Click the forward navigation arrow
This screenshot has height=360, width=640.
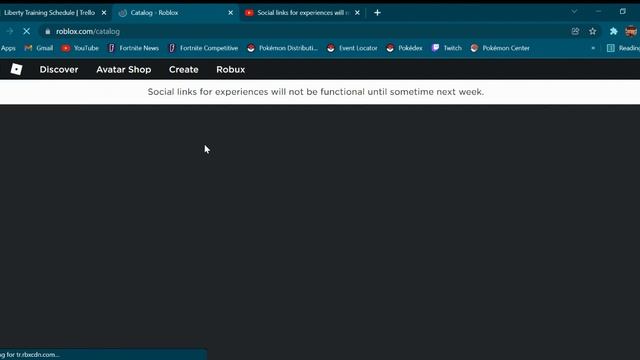[x=9, y=31]
